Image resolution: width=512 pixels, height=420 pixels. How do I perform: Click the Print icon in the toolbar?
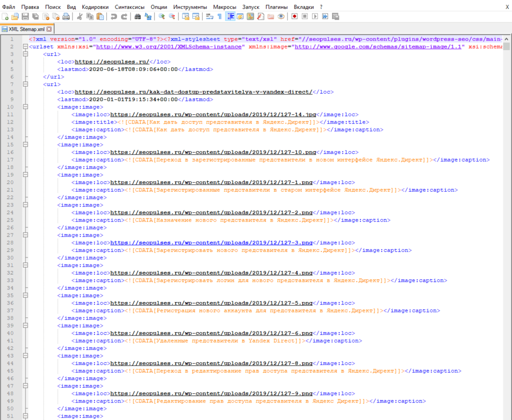coord(65,16)
